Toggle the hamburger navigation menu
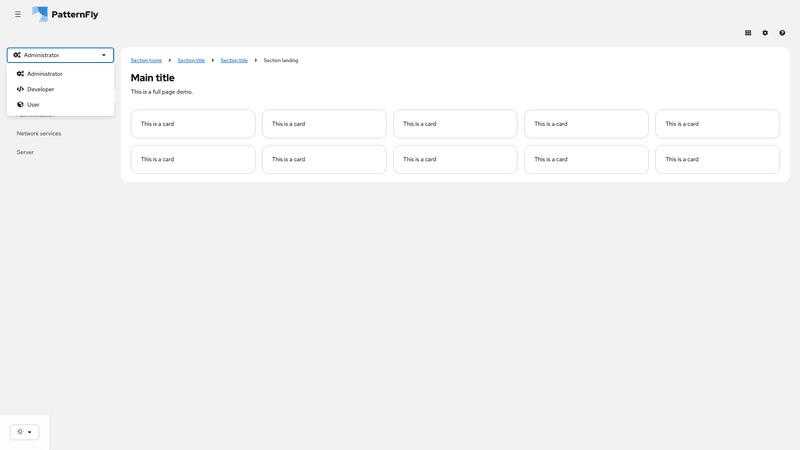The width and height of the screenshot is (800, 450). coord(18,14)
